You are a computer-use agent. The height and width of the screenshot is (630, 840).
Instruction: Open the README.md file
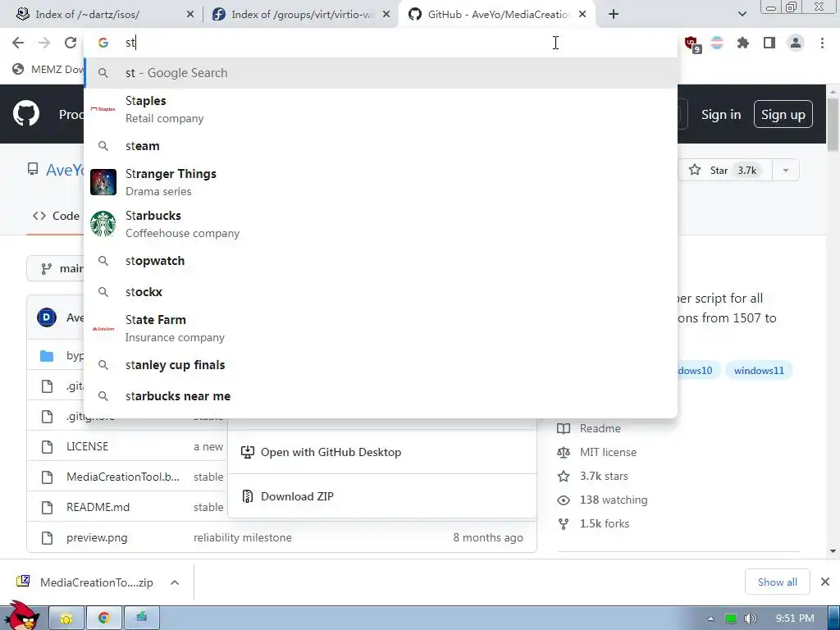click(x=98, y=507)
